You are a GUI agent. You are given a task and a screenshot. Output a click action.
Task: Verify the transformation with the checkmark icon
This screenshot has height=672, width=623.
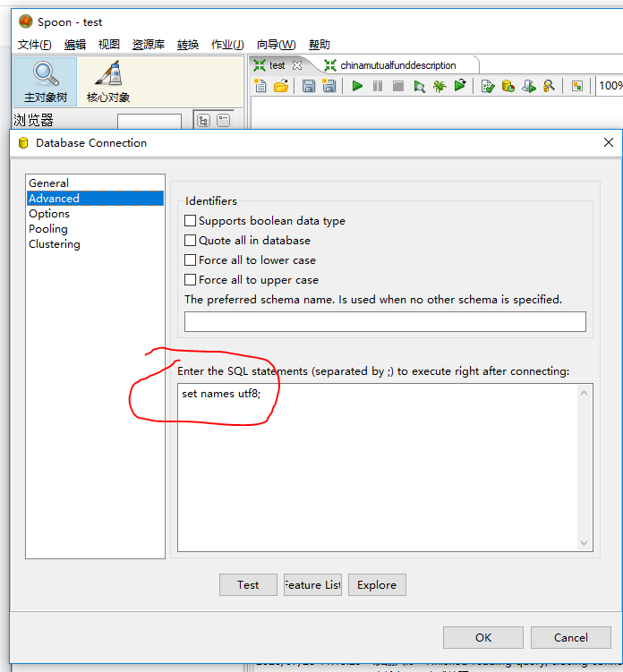point(488,86)
